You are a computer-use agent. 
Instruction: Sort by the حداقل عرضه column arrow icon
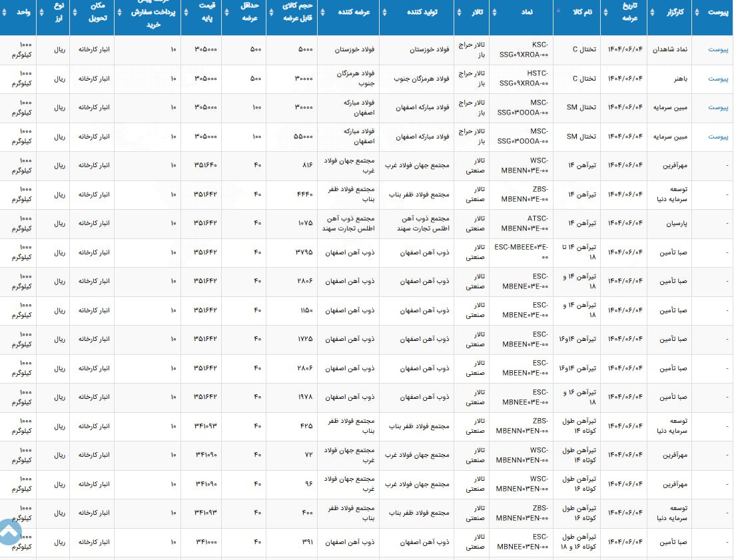tap(226, 12)
